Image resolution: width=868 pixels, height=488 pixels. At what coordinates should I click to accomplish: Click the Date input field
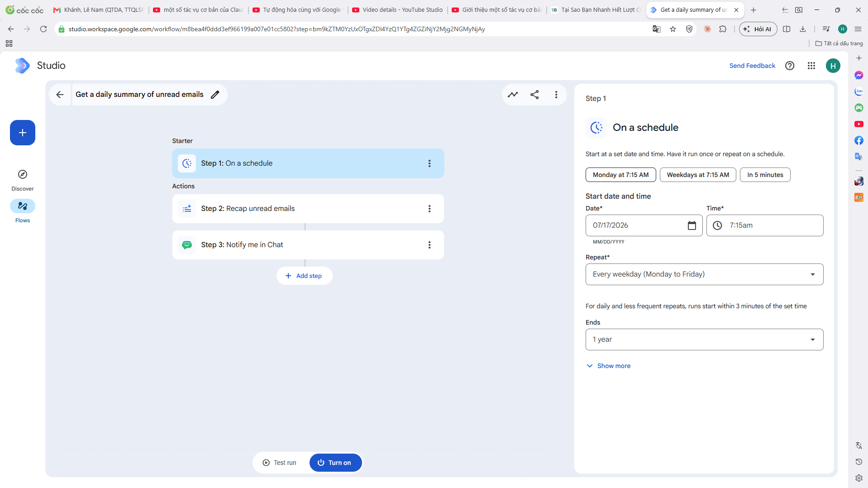[x=644, y=225]
